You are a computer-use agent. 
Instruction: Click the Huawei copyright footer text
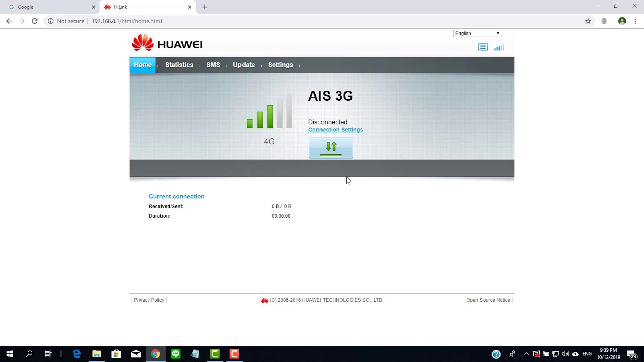[x=327, y=300]
